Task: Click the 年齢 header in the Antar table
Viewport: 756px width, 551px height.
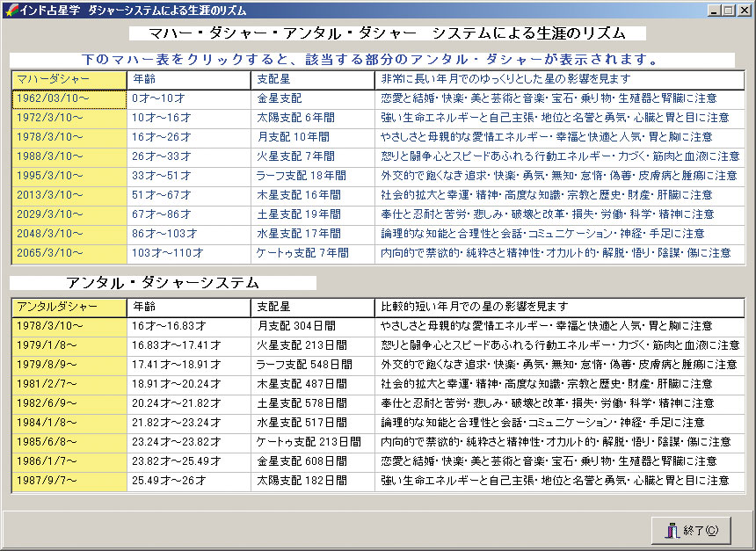Action: [x=189, y=308]
